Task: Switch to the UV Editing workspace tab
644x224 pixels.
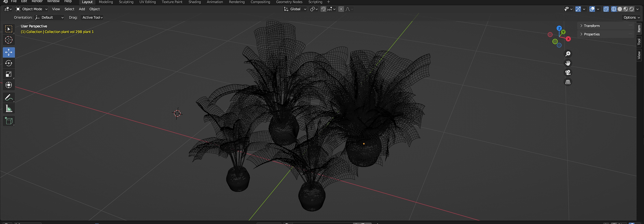Action: [x=147, y=2]
